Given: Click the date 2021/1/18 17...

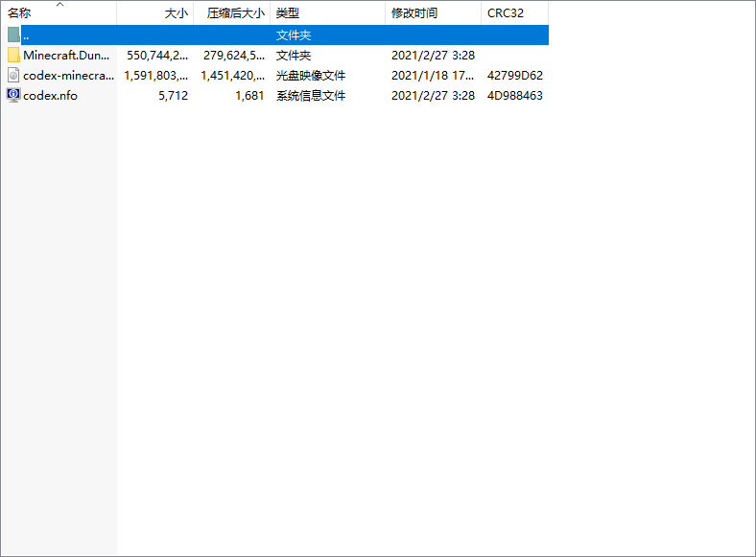Looking at the screenshot, I should [433, 76].
